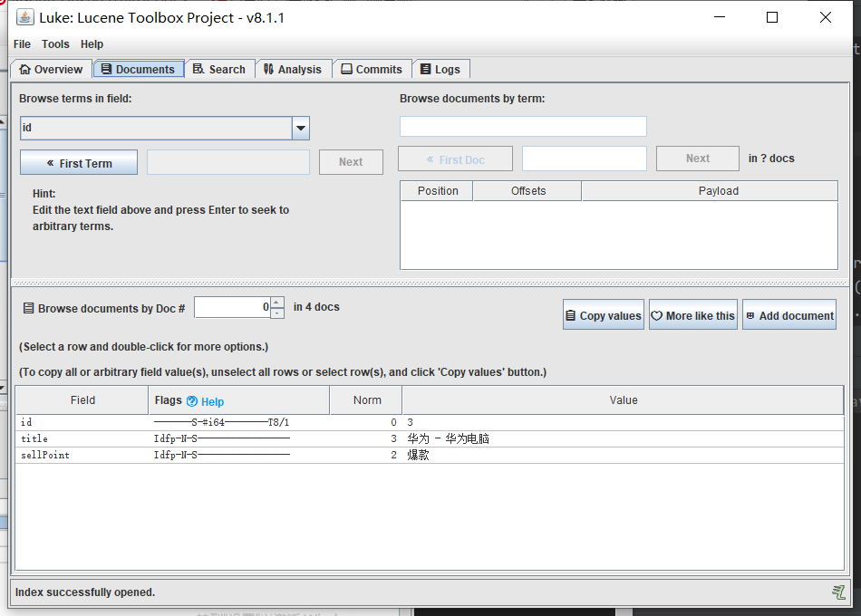Image resolution: width=861 pixels, height=616 pixels.
Task: Open the Help menu
Action: [x=92, y=43]
